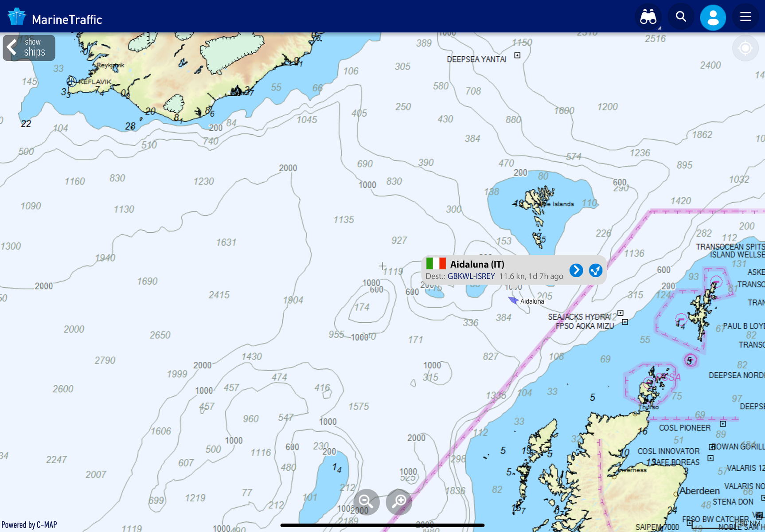Image resolution: width=765 pixels, height=532 pixels.
Task: Open the binoculars fleet view icon
Action: click(648, 17)
